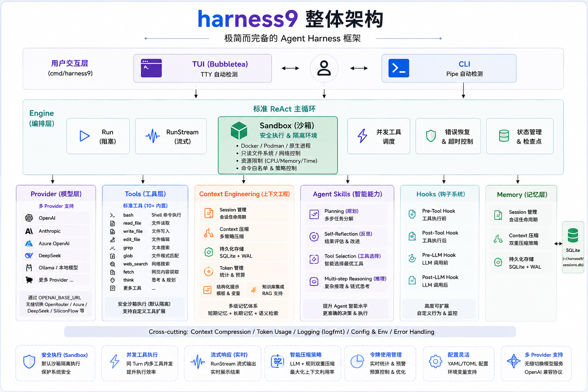
Task: Click the Multi-step Reasoning (推理) label
Action: [x=355, y=279]
